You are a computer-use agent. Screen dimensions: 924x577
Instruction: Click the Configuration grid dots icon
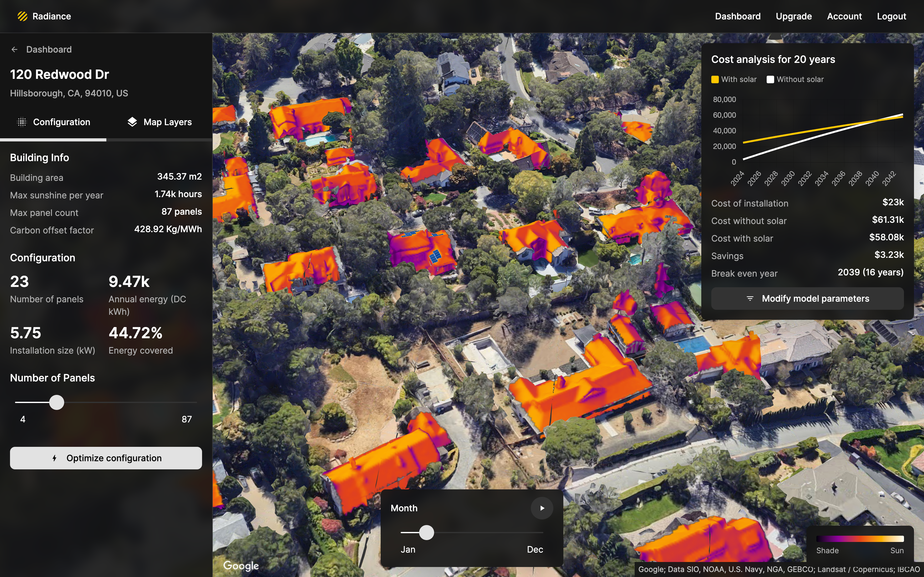coord(22,122)
